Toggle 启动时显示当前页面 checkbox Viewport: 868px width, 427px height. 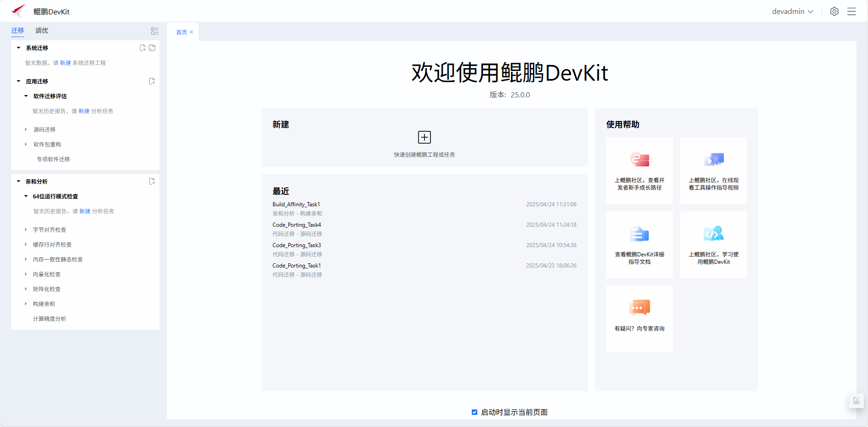pyautogui.click(x=475, y=412)
